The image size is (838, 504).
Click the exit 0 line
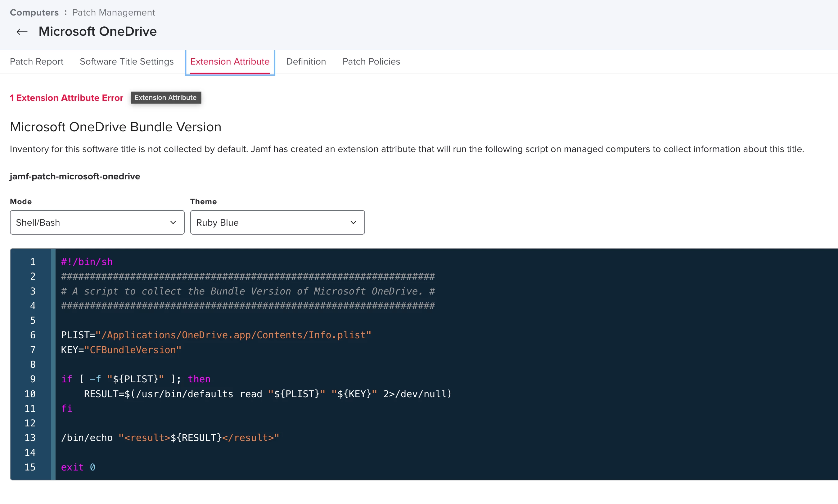point(78,467)
